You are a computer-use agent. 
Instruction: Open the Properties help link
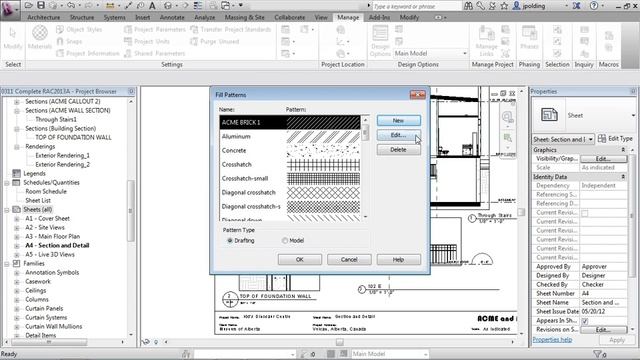[552, 340]
